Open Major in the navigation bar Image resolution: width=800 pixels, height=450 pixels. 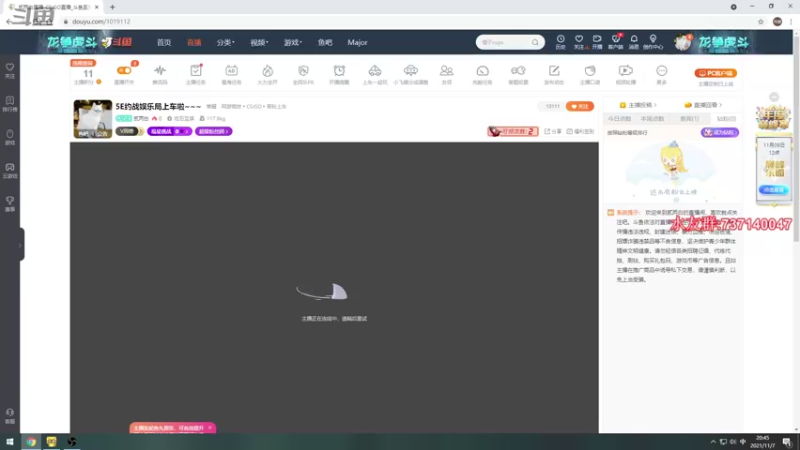click(x=357, y=42)
